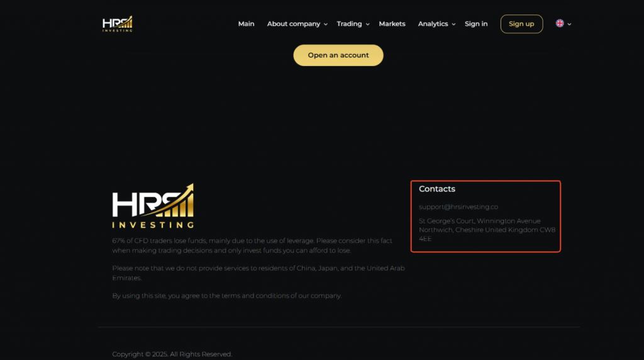This screenshot has height=360, width=644.
Task: Click the St George's Court address text
Action: [487, 230]
